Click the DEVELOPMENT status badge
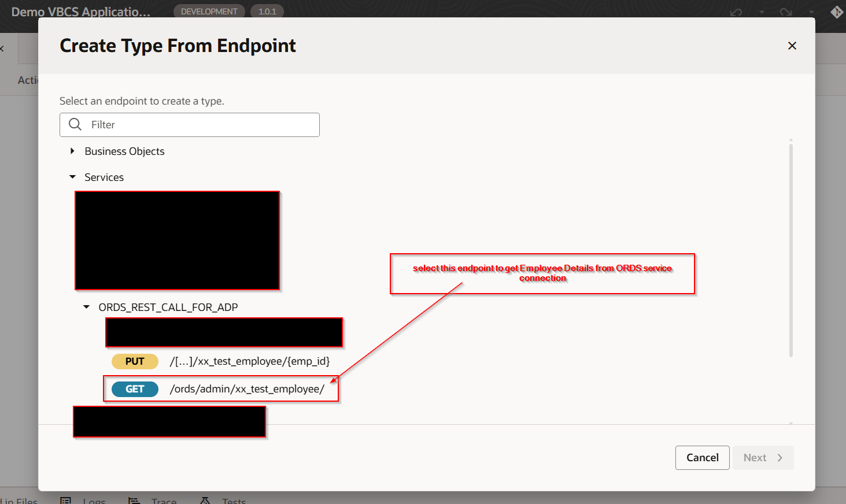 click(209, 12)
